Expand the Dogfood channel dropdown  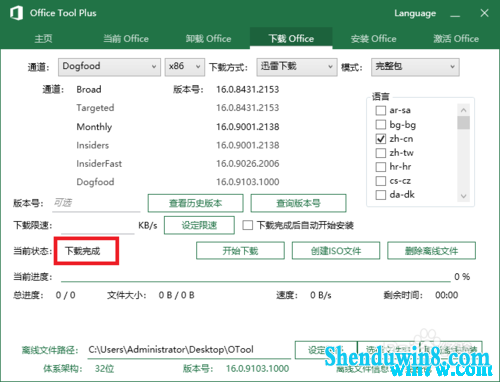109,67
